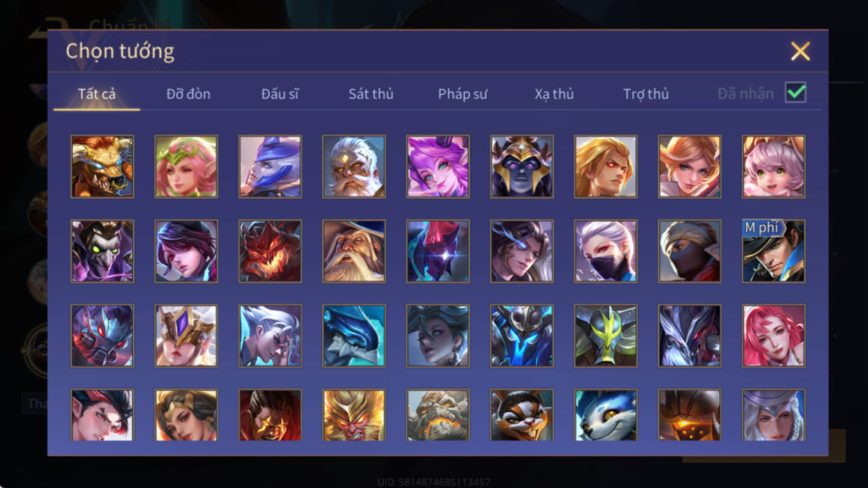Show the 'Xạ thủ' tab heroes
868x488 pixels.
pyautogui.click(x=554, y=94)
